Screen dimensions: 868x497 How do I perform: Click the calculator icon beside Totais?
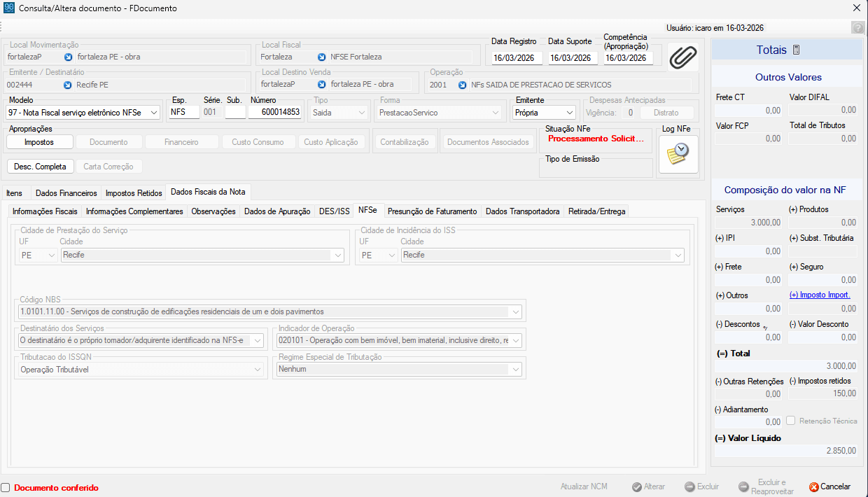coord(796,50)
